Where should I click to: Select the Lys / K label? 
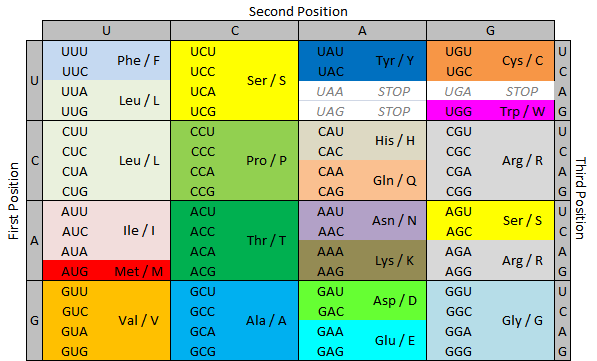coord(394,260)
